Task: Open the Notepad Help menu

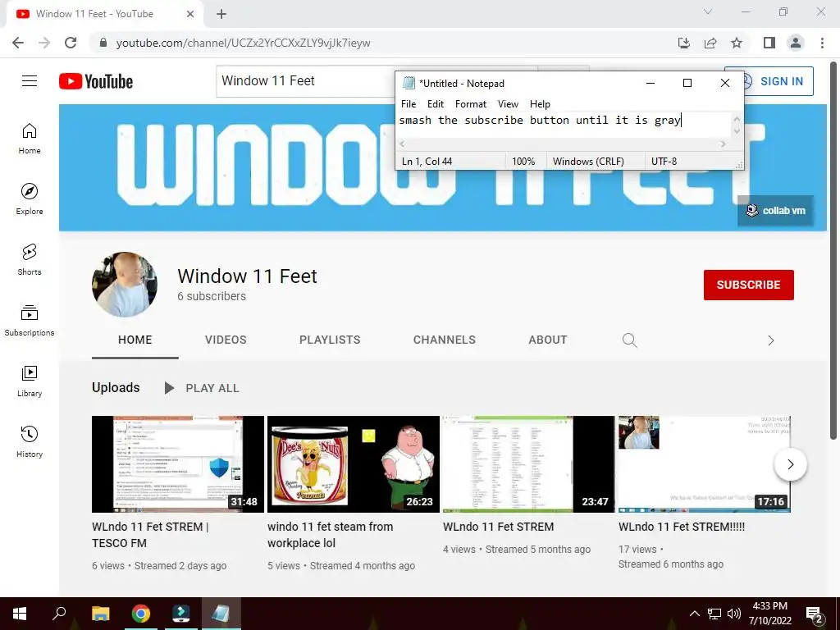Action: pyautogui.click(x=540, y=104)
